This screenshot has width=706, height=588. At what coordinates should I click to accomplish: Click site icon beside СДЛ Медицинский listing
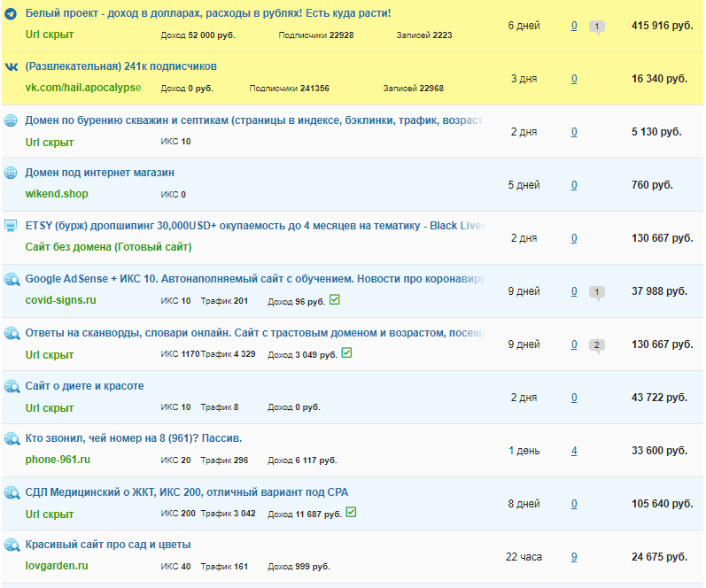(x=12, y=492)
